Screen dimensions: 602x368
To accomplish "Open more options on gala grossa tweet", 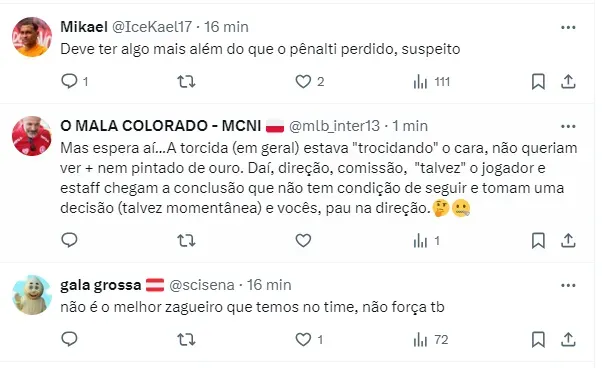I will pyautogui.click(x=568, y=285).
